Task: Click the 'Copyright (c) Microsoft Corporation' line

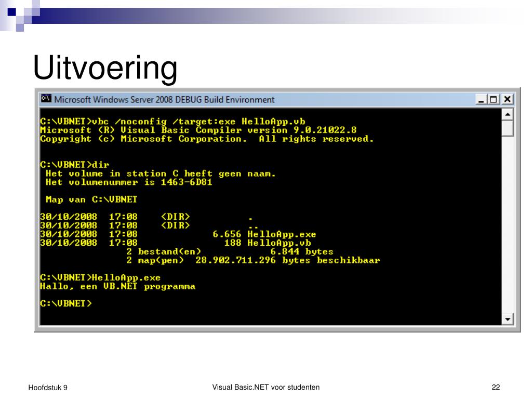Action: point(207,139)
